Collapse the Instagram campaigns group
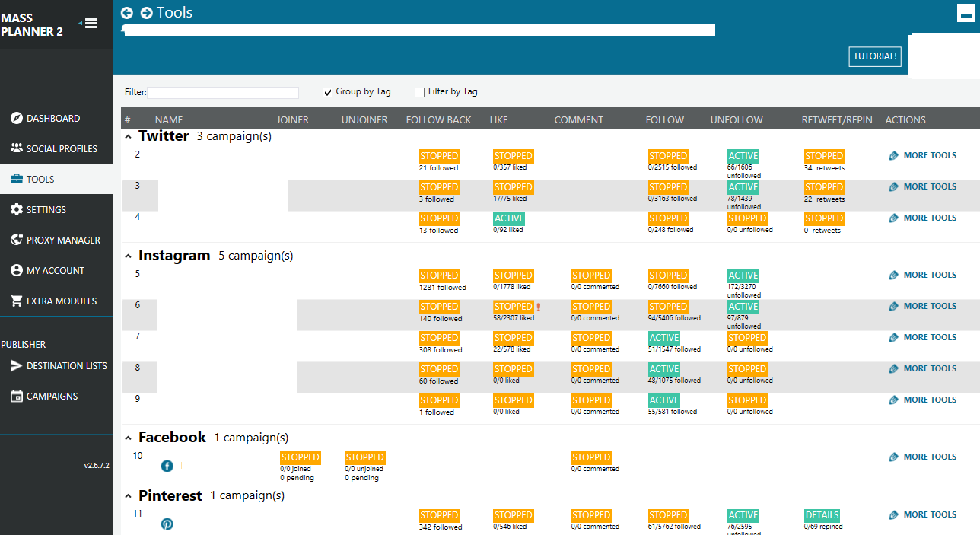This screenshot has width=980, height=551. tap(128, 256)
